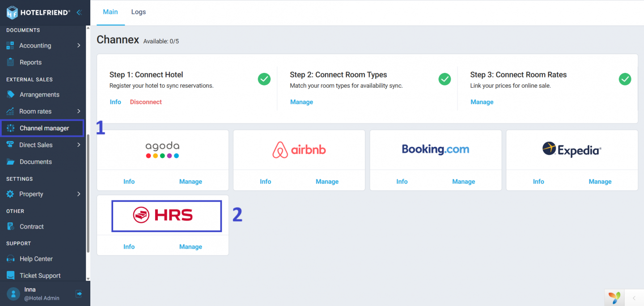Click the debug toolbar collapse arrow

[x=634, y=297]
